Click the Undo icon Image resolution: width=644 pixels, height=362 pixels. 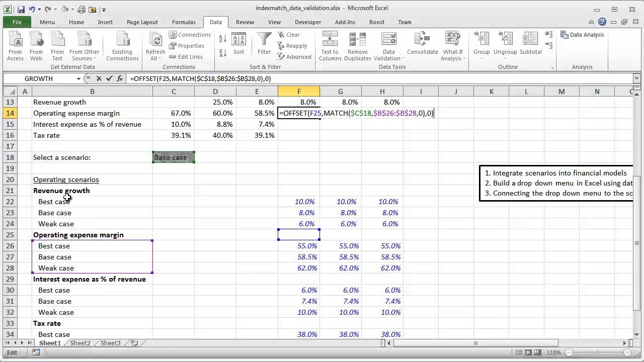[x=32, y=9]
